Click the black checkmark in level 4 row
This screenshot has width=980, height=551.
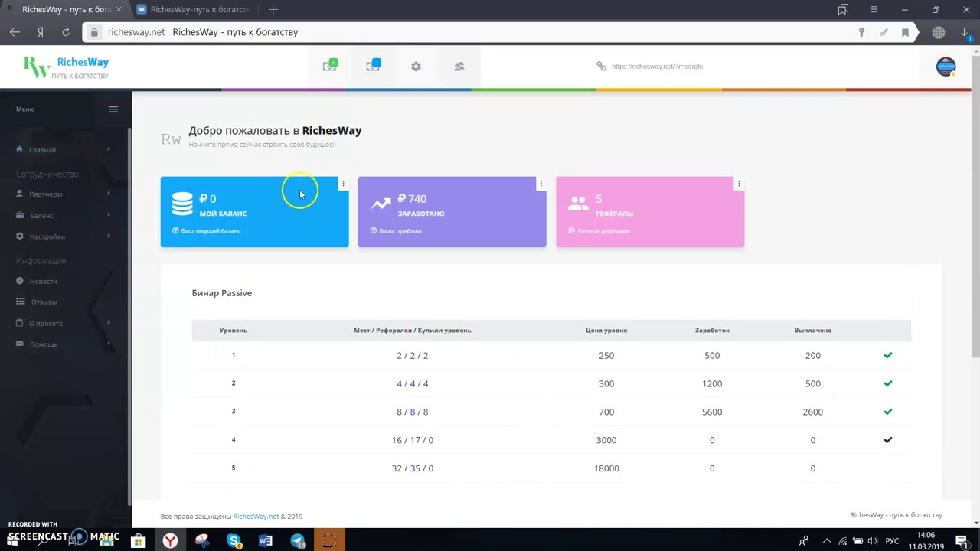point(888,440)
